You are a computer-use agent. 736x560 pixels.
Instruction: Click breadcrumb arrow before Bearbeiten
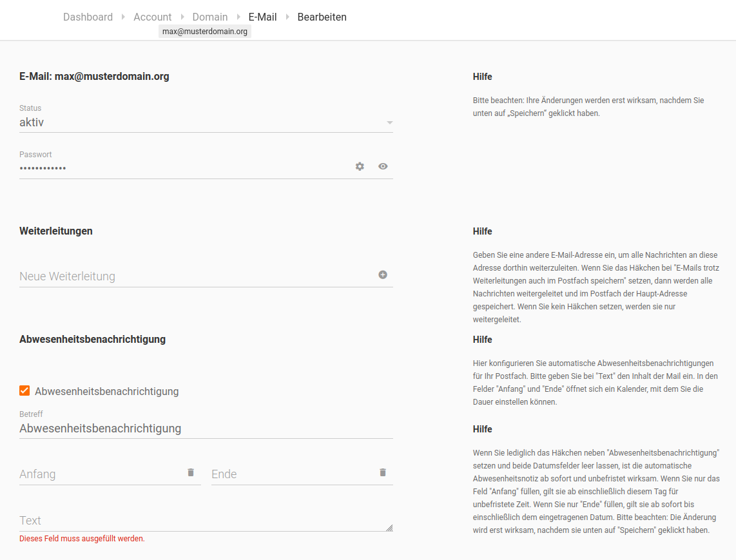coord(287,17)
